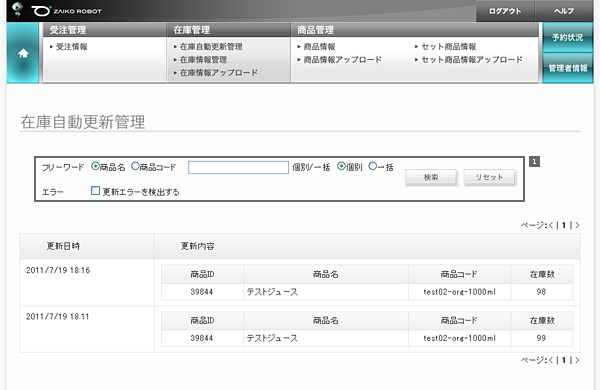Image resolution: width=600 pixels, height=390 pixels.
Task: Click the 2011/7/19 18:16 timestamp
Action: pos(58,270)
